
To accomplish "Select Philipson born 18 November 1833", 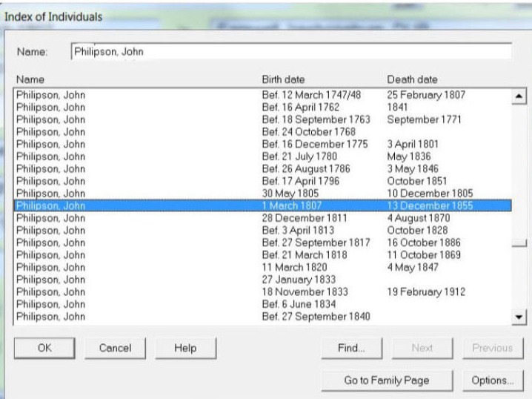I will coord(262,292).
